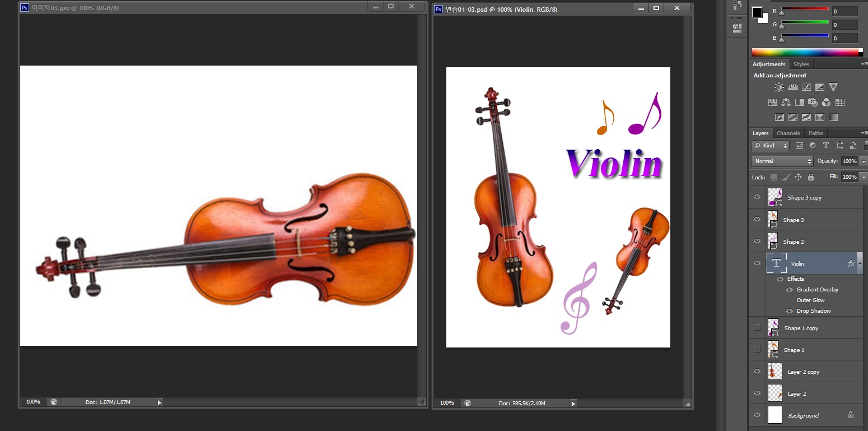Viewport: 868px width, 431px height.
Task: Add a Channel Mixer adjustment
Action: click(x=827, y=102)
